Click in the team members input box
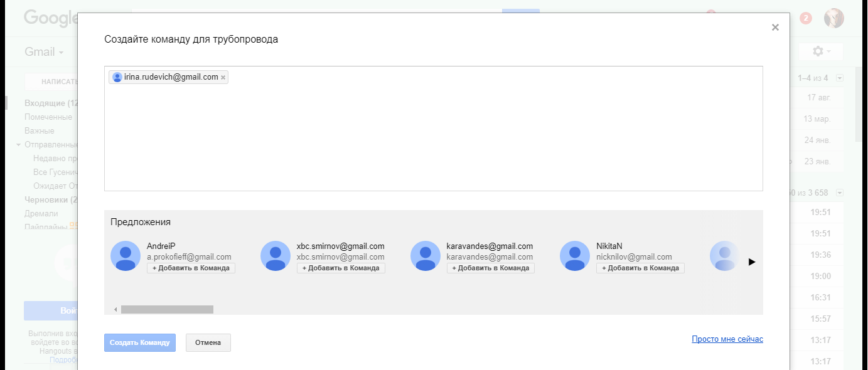Viewport: 868px width, 370px height. coord(434,129)
